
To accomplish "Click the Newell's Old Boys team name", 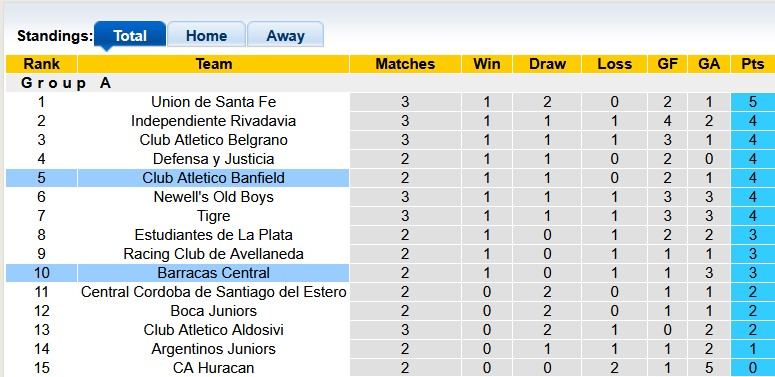I will click(x=214, y=197).
